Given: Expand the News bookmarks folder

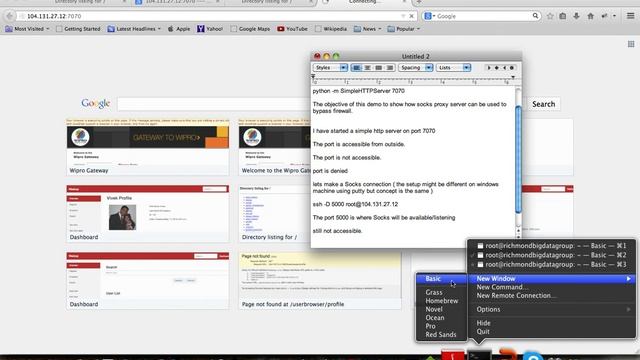Looking at the screenshot, I should coord(367,29).
